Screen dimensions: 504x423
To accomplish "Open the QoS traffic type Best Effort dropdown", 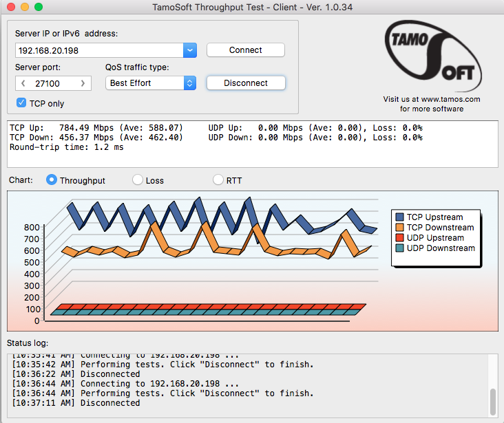I will point(151,83).
